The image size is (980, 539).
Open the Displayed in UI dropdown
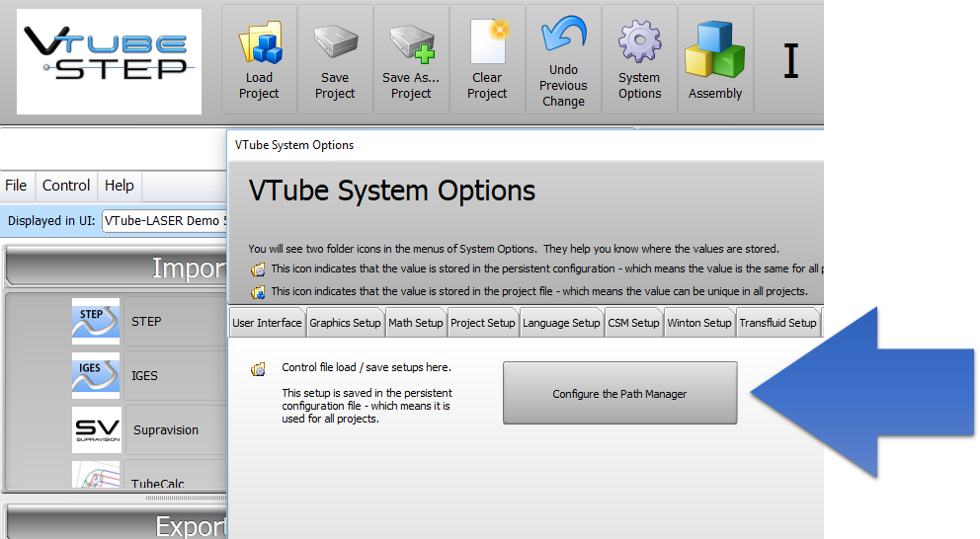click(164, 221)
